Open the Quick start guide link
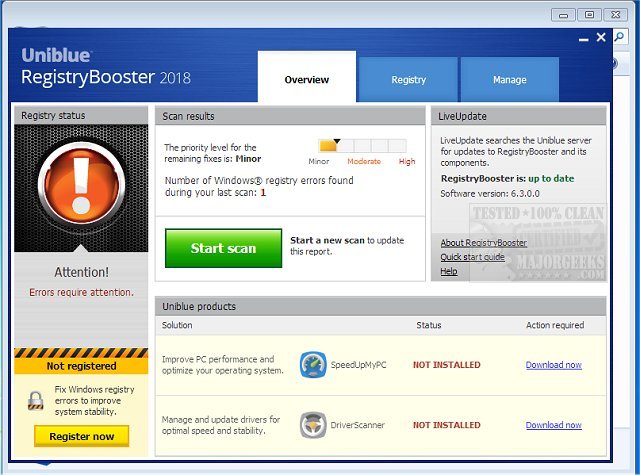 pyautogui.click(x=472, y=257)
